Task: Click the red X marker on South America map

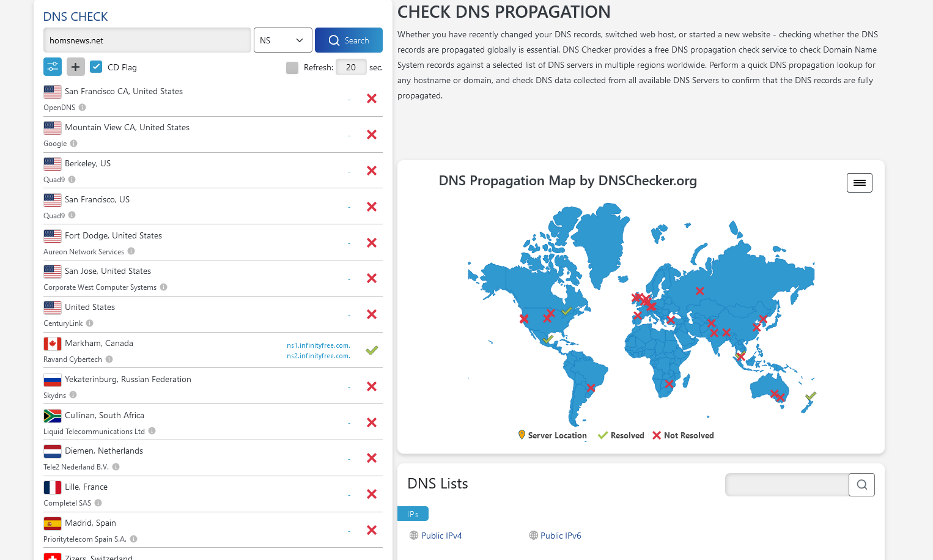Action: (591, 388)
